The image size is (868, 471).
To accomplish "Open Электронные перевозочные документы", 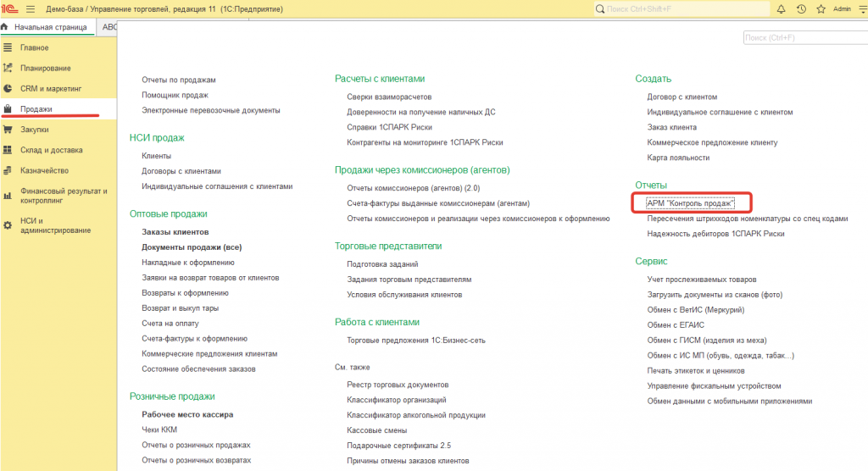I will 211,110.
